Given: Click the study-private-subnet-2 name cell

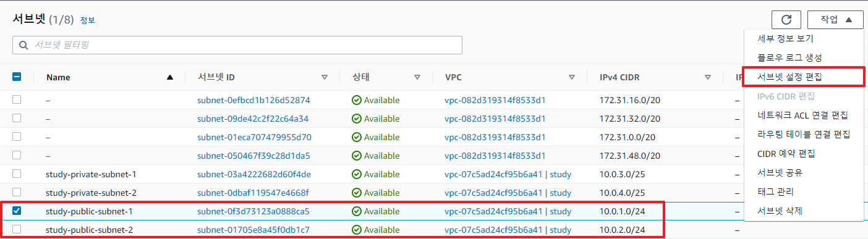Looking at the screenshot, I should [x=91, y=193].
